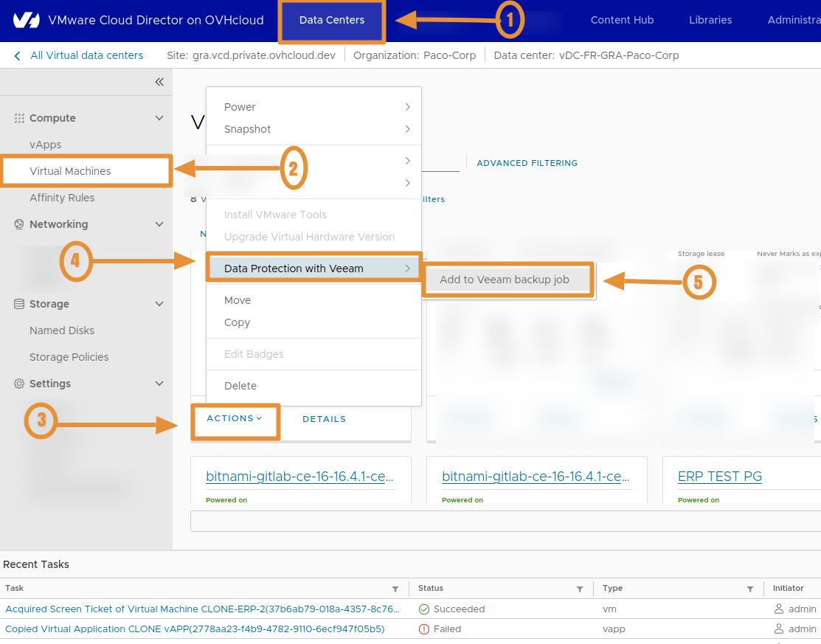Click the DETAILS button on VM card

pos(324,419)
